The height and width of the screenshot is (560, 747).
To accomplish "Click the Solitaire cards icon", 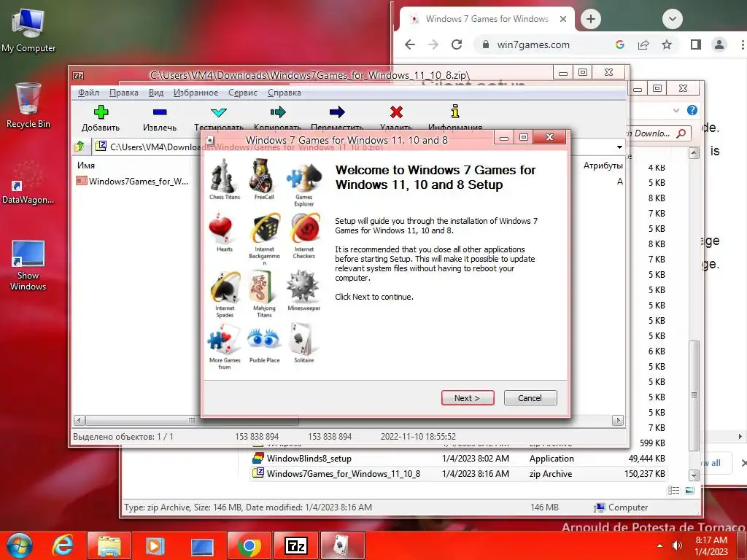I will [x=303, y=339].
